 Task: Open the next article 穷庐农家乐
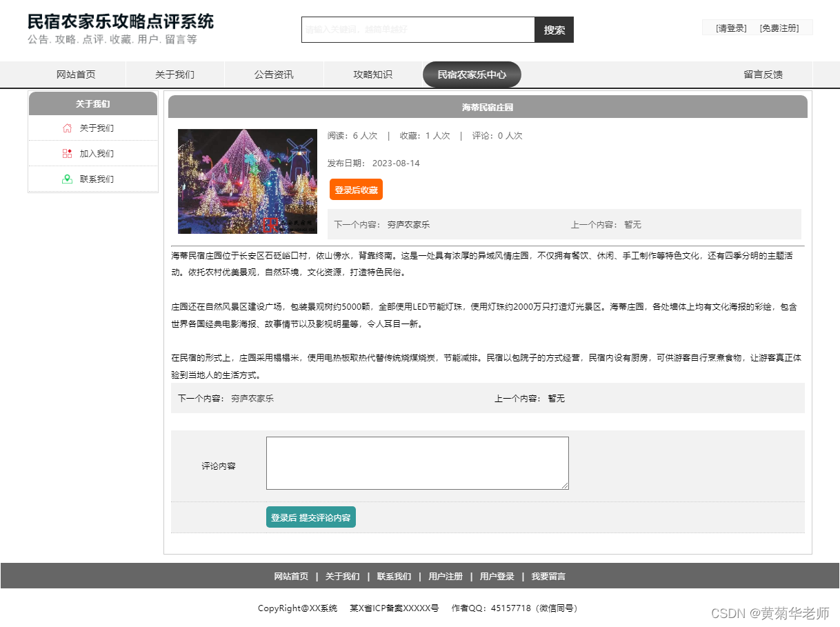(x=408, y=224)
